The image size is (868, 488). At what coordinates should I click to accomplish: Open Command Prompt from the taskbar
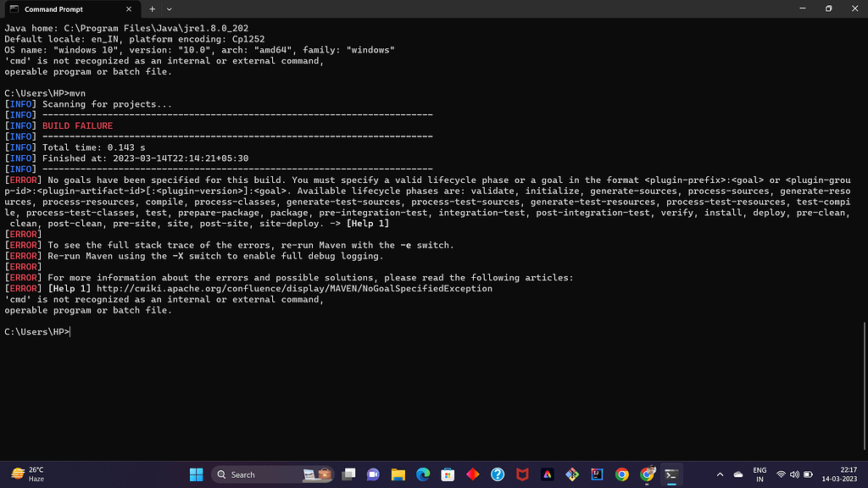coord(670,474)
